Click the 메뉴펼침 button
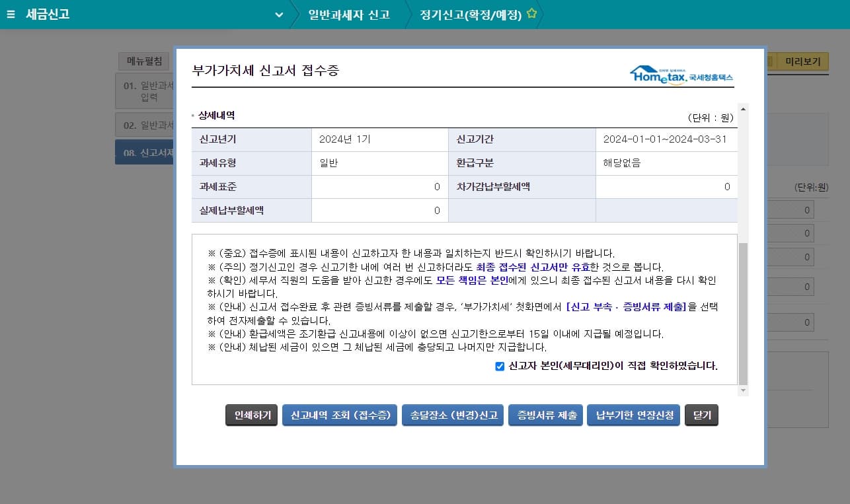 (x=145, y=61)
